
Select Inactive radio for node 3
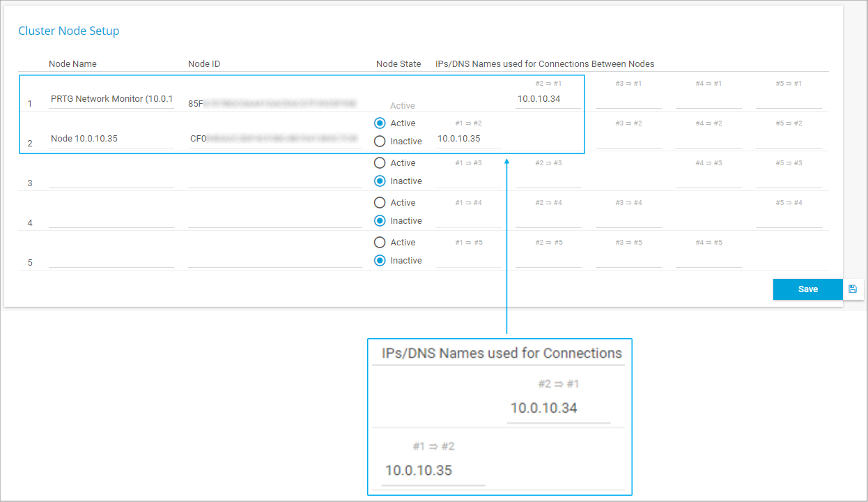click(x=380, y=181)
